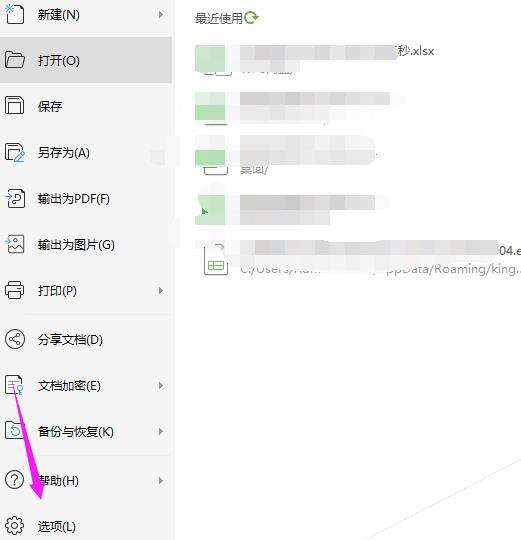521x540 pixels.
Task: Expand the 新建(N) submenu arrow
Action: 161,14
